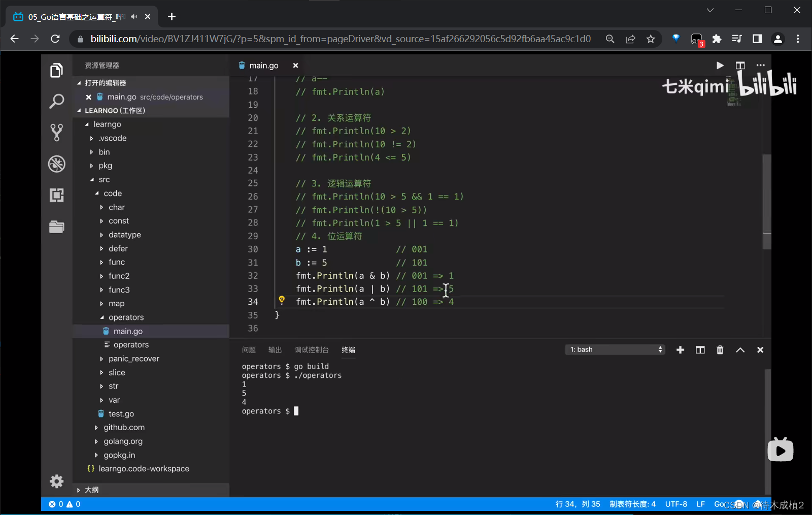Switch to the 调试控制台 panel tab
Image resolution: width=812 pixels, height=515 pixels.
(x=312, y=350)
